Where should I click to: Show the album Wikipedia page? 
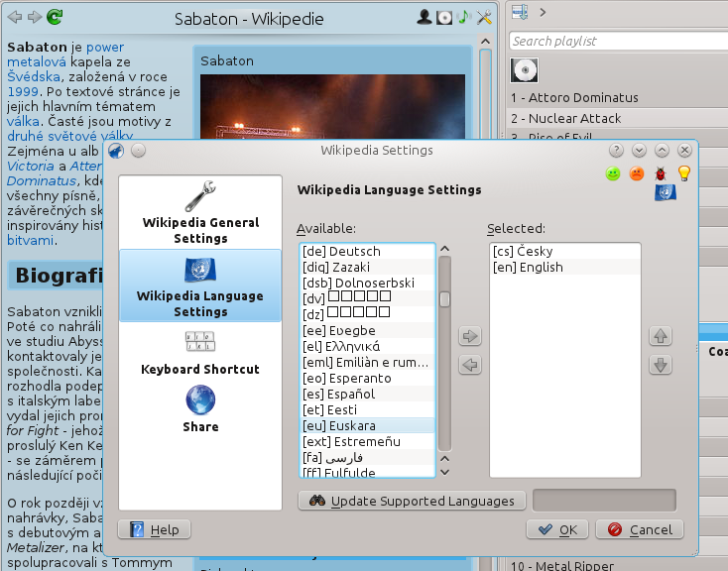[x=444, y=18]
